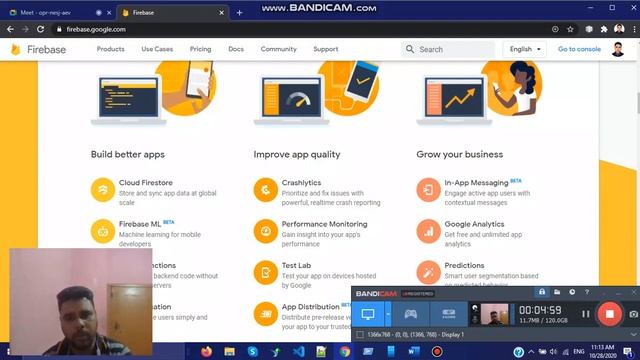Open the Docs menu item
Screen dimensions: 640x360
coord(236,49)
